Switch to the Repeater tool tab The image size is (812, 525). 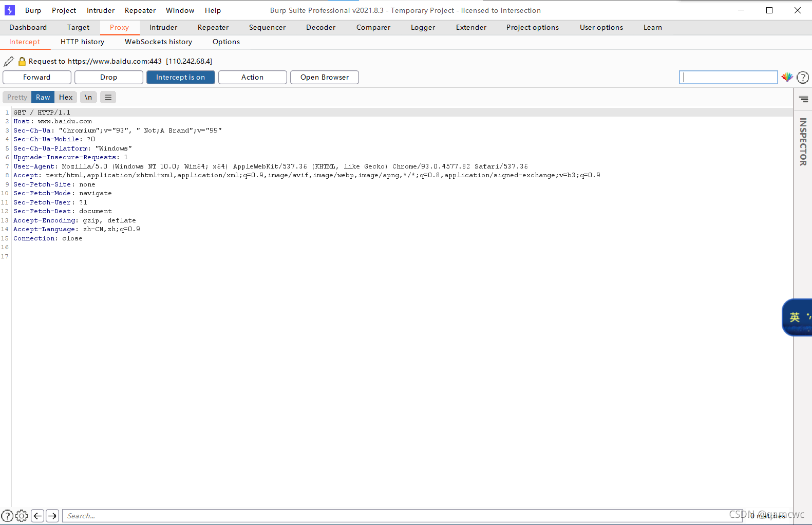pyautogui.click(x=213, y=27)
